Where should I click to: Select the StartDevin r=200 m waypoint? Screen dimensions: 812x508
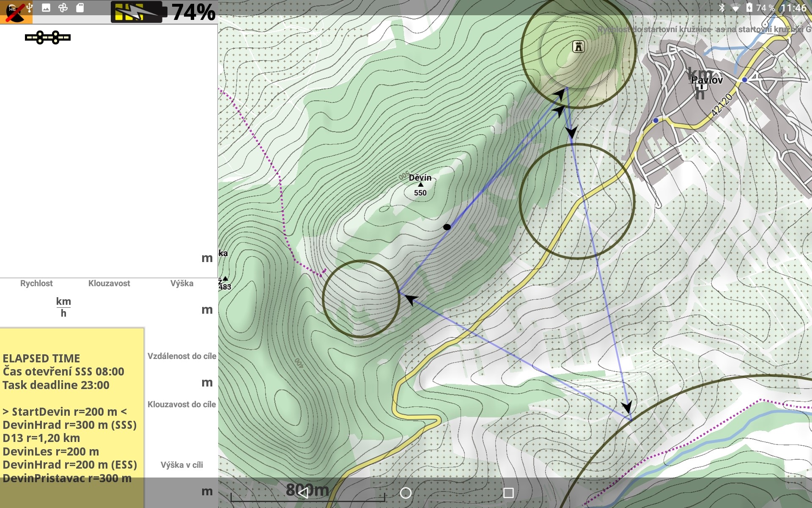tap(65, 412)
